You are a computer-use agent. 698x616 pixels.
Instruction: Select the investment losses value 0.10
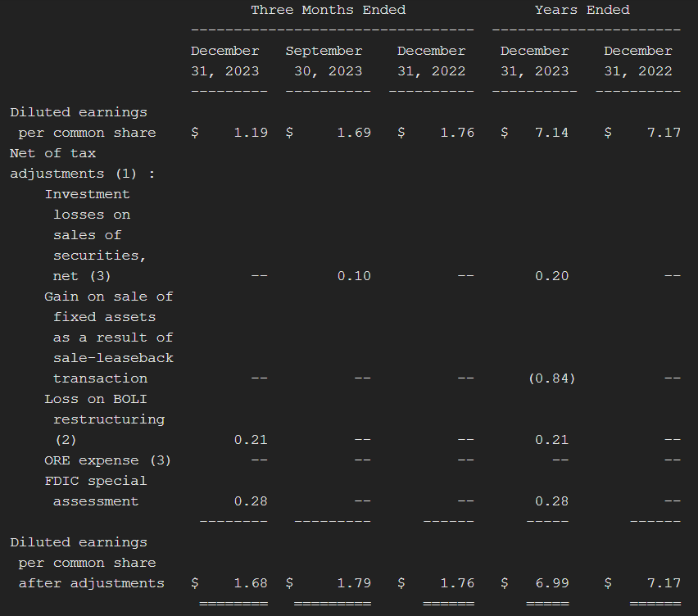pos(354,276)
